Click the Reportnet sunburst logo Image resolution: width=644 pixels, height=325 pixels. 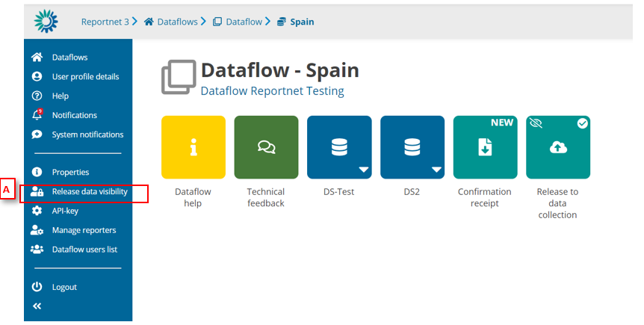point(46,21)
